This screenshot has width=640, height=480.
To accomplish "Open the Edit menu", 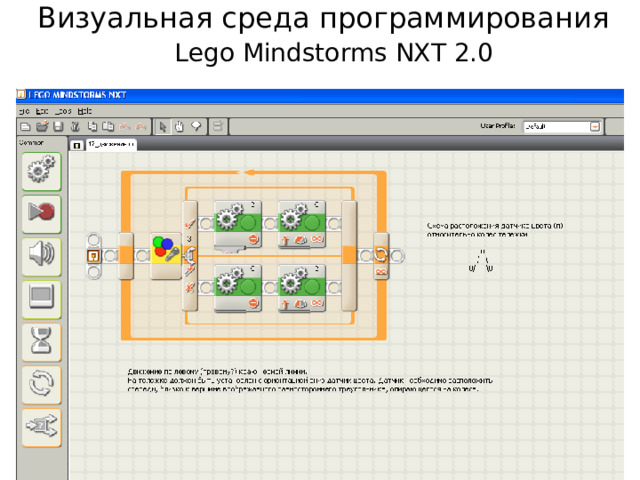I will pos(42,111).
